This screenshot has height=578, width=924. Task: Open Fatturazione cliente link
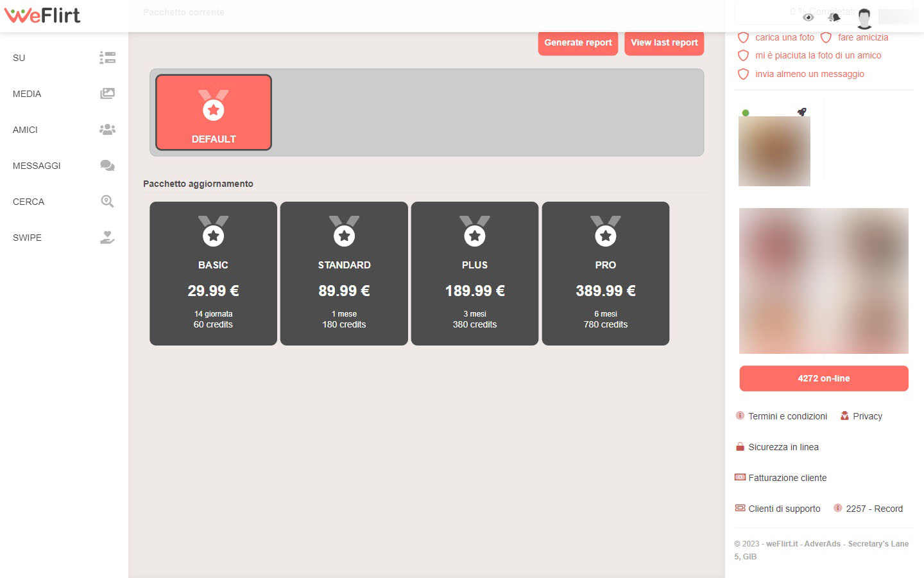pyautogui.click(x=787, y=478)
